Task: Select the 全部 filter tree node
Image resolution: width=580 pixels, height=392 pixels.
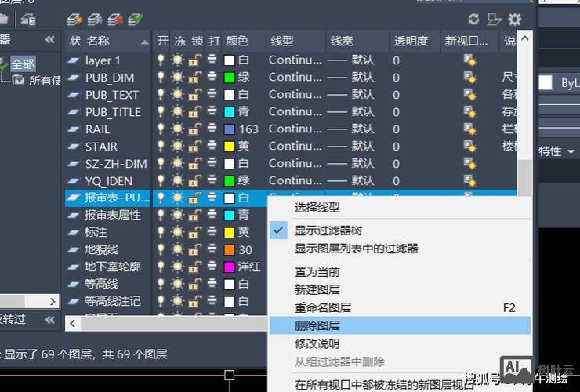Action: coord(23,64)
